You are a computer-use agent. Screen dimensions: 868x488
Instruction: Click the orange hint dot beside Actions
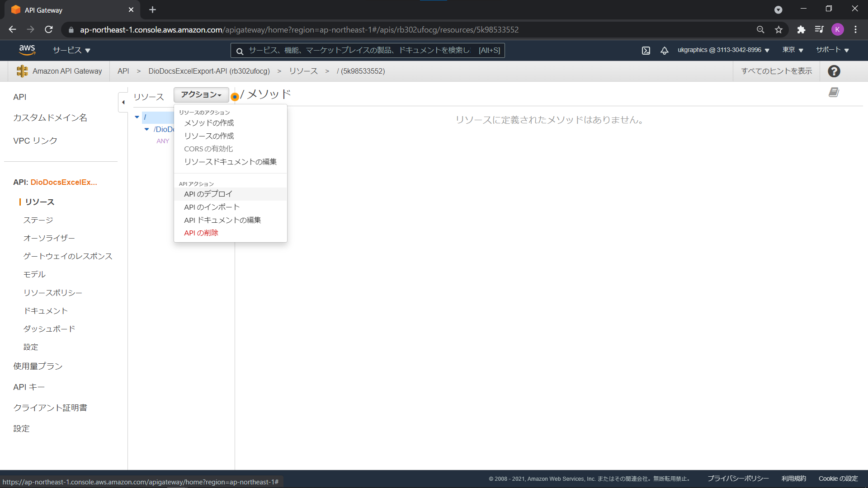(x=235, y=97)
